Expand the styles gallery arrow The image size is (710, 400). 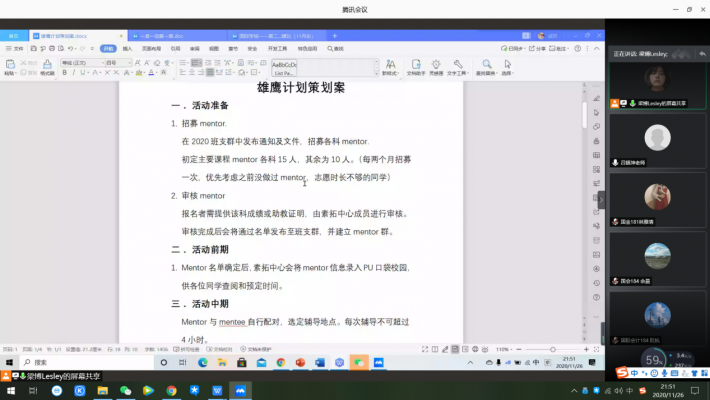[x=376, y=73]
